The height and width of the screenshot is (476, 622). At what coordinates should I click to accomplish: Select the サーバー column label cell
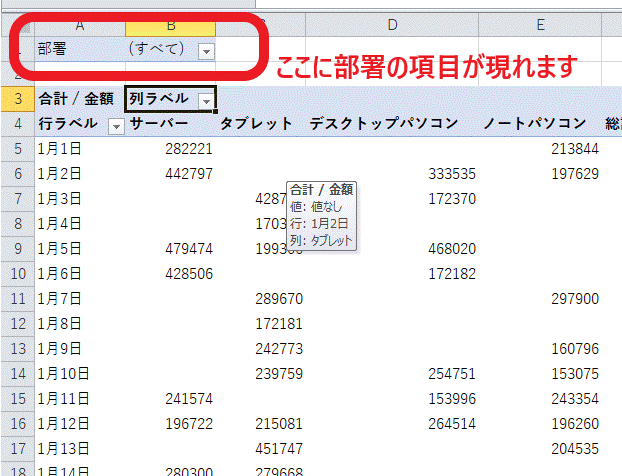pos(160,124)
